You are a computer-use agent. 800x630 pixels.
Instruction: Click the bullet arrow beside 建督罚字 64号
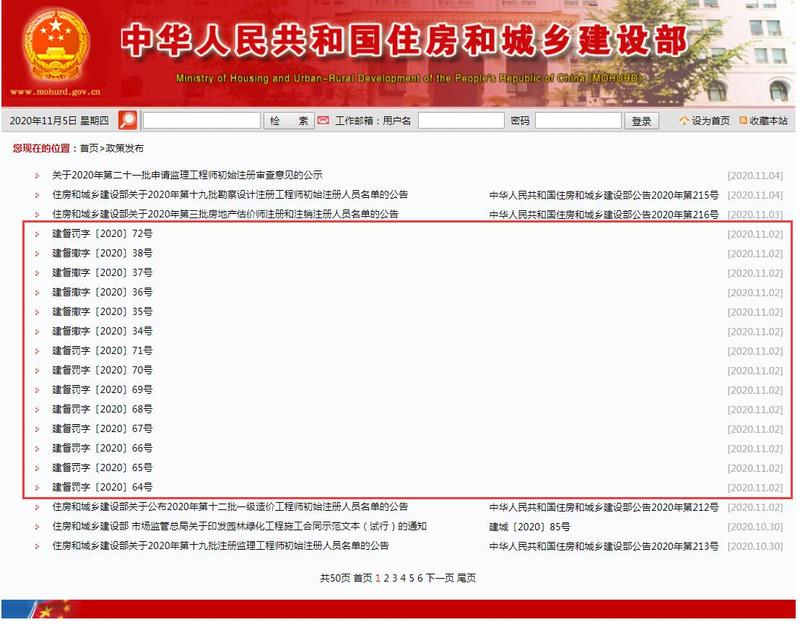tap(37, 488)
